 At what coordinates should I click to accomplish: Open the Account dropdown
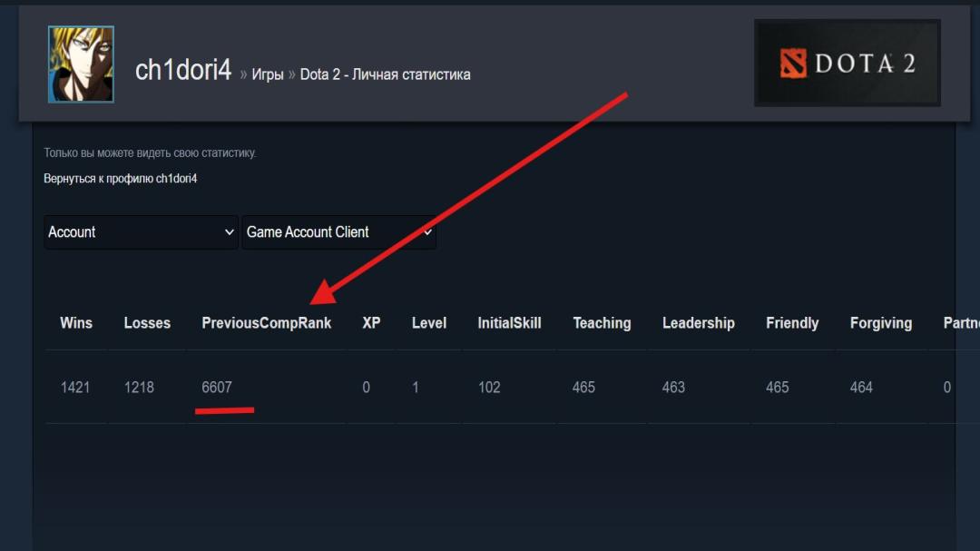[x=142, y=232]
